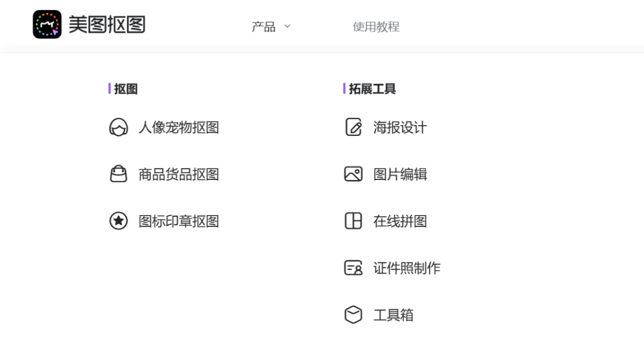Image resolution: width=644 pixels, height=342 pixels.
Task: Click the star badge icon beside 图标印章抠图
Action: [119, 221]
